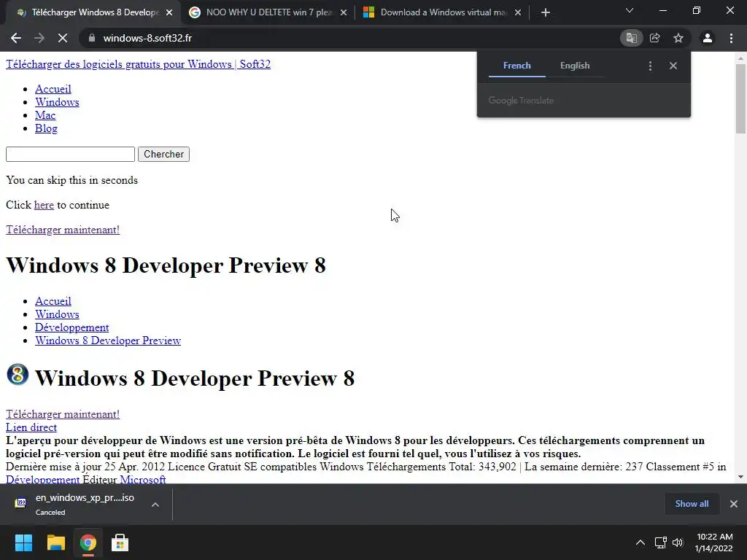Close the Télécharger Windows 8 tab
The width and height of the screenshot is (747, 560).
pyautogui.click(x=169, y=13)
